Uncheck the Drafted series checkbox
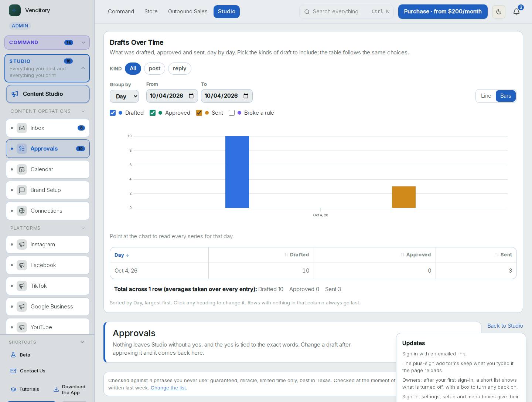The width and height of the screenshot is (532, 402). coord(113,113)
